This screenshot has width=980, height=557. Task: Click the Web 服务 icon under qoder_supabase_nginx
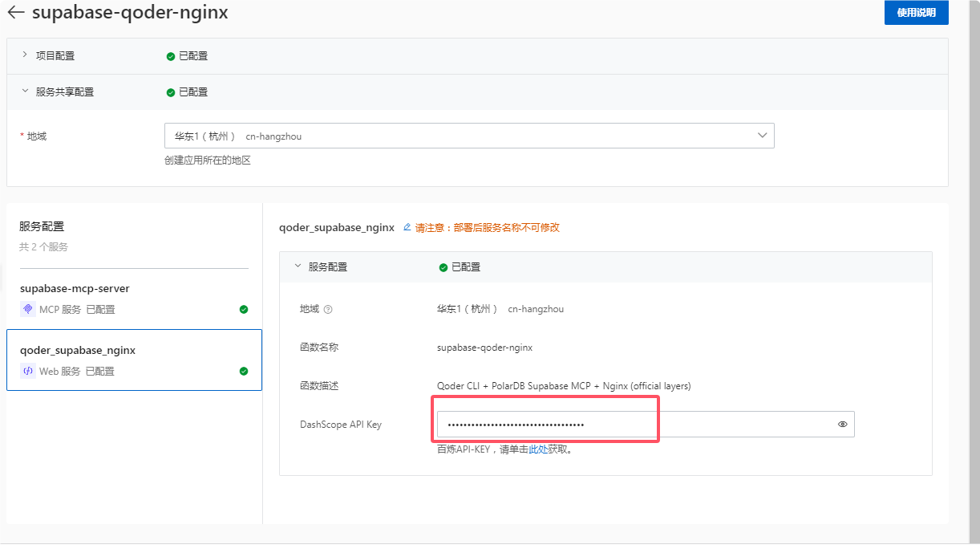click(x=26, y=371)
